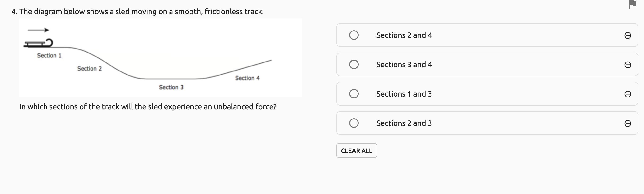The image size is (644, 194).
Task: Cross out the 'Sections 3 and 4' option
Action: 627,65
